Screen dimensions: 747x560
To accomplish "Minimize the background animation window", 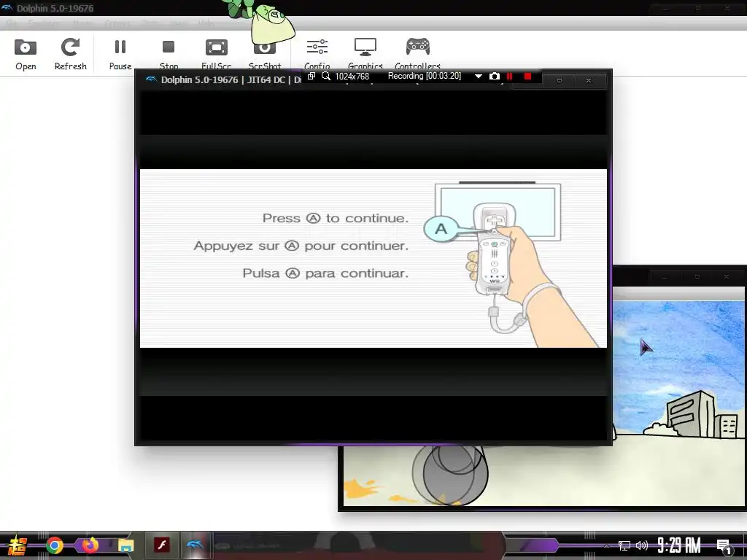I will tap(665, 276).
